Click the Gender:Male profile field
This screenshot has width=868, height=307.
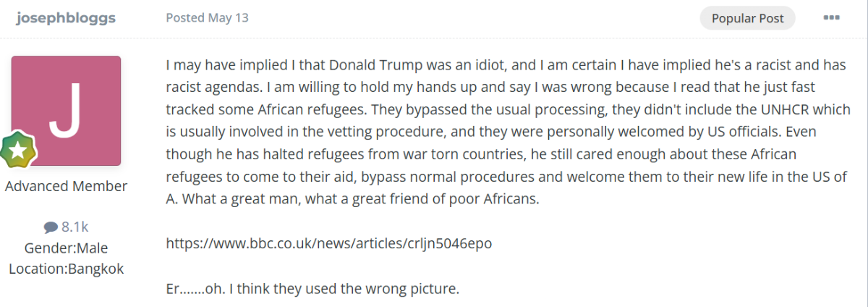66,248
